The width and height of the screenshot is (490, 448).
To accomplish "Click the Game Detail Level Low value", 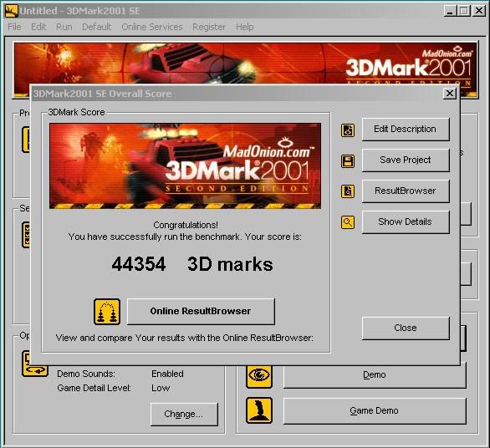I will tap(161, 388).
